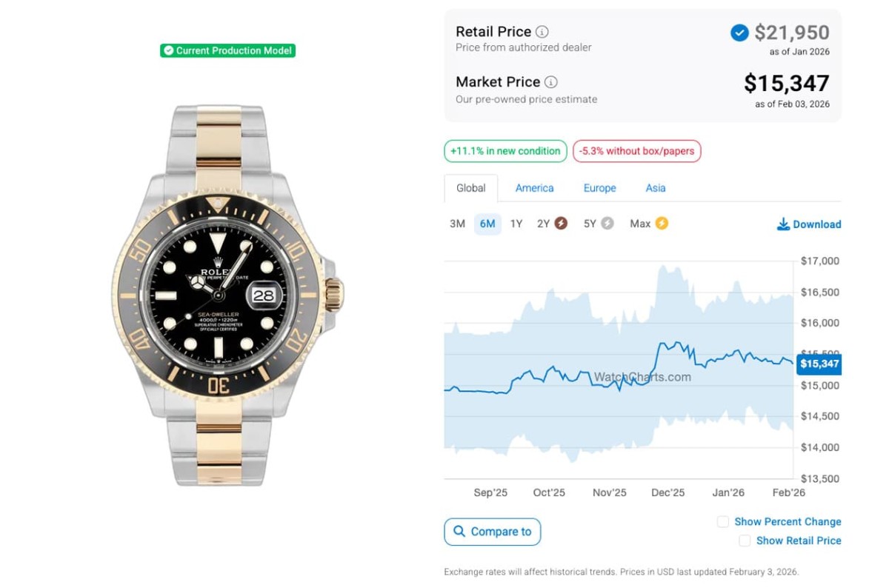Click the Compare to magnifier icon
889x588 pixels.
pyautogui.click(x=459, y=532)
